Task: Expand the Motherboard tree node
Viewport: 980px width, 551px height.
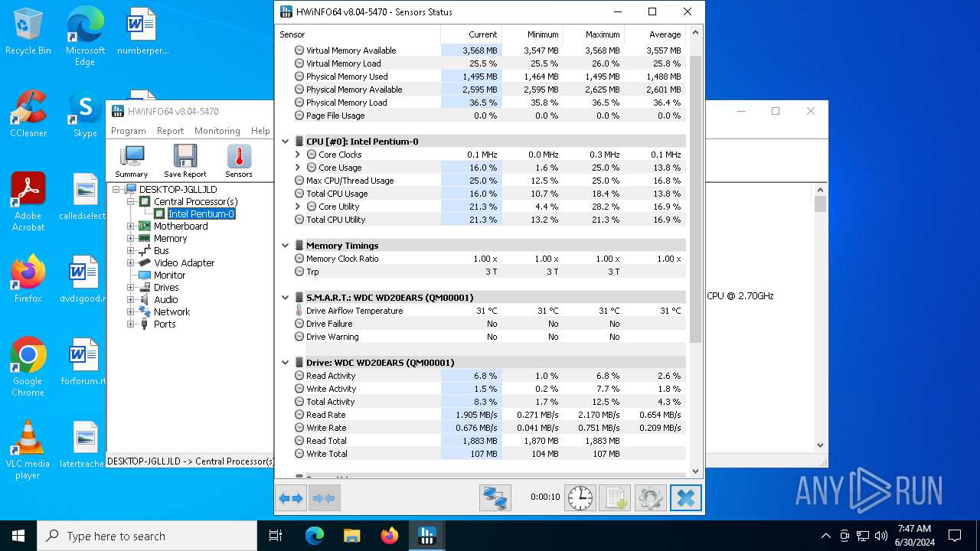Action: (x=131, y=227)
